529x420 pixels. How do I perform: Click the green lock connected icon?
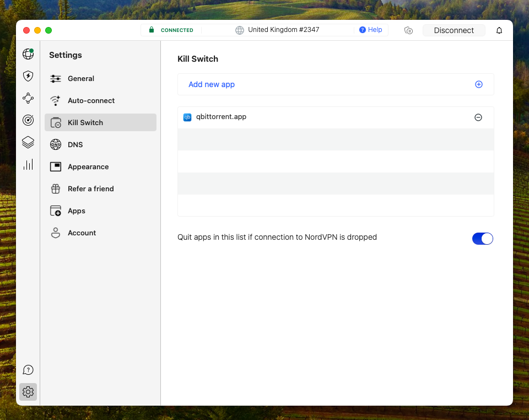pyautogui.click(x=152, y=30)
